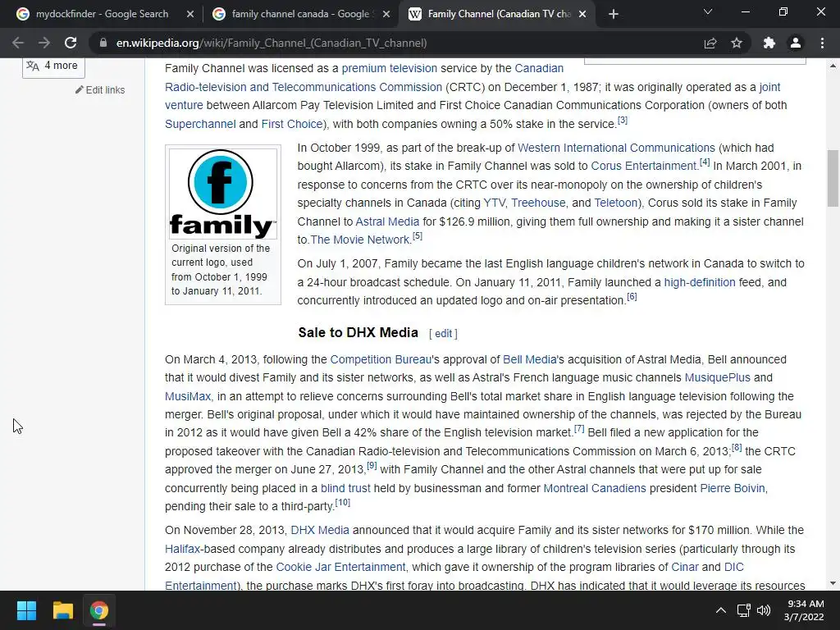Open Cookie Jar Entertainment link
Viewport: 840px width, 630px height.
(x=340, y=567)
